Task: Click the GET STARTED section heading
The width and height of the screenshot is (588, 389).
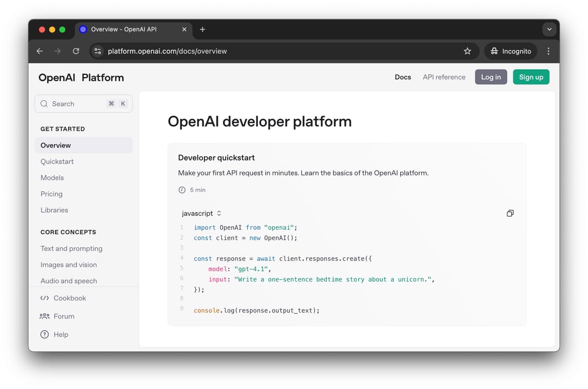Action: (63, 129)
